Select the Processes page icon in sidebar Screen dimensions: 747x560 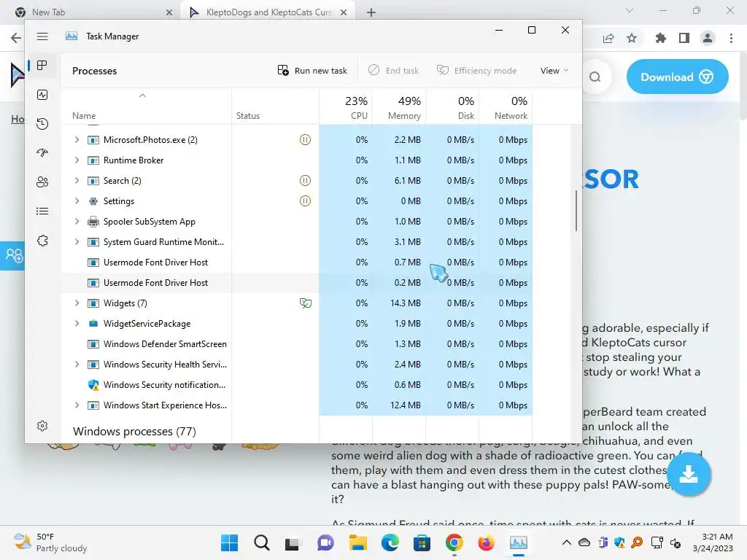pos(42,65)
